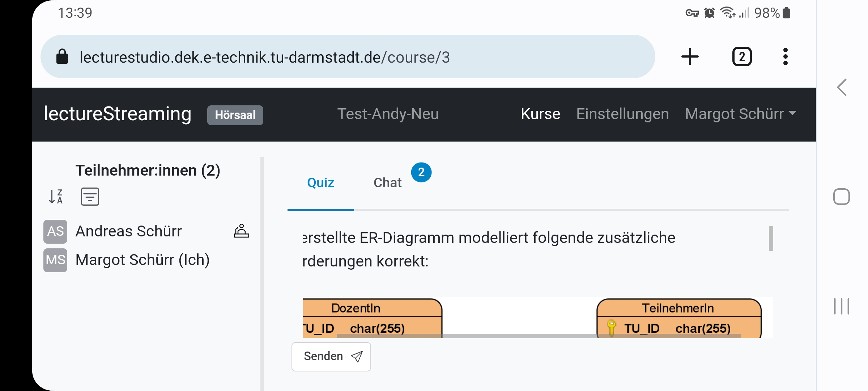Image resolution: width=868 pixels, height=391 pixels.
Task: Select the Test-Andy-Neu course title
Action: [388, 114]
